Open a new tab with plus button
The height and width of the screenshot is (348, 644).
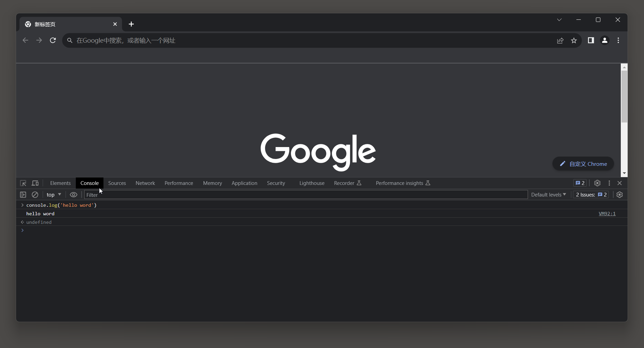131,24
